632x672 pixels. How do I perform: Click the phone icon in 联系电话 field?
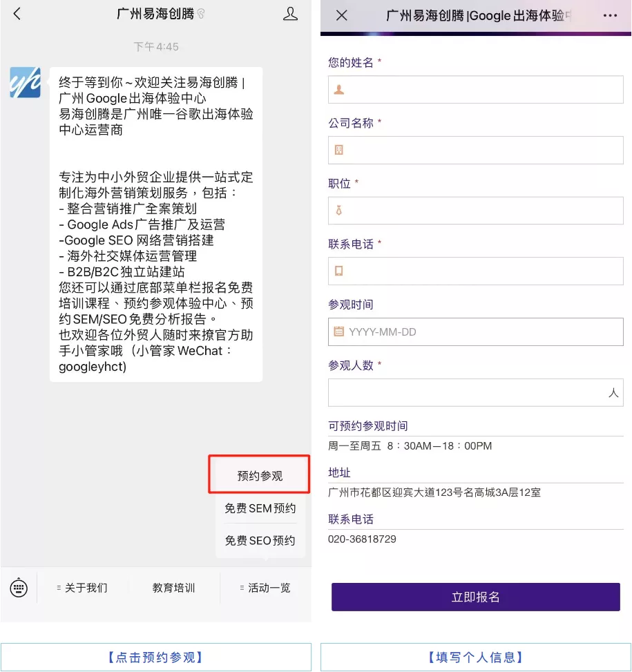339,271
